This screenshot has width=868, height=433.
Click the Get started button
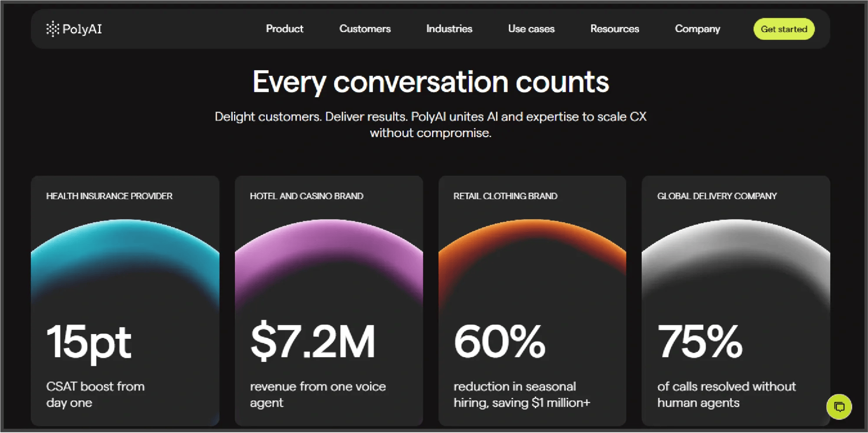783,29
